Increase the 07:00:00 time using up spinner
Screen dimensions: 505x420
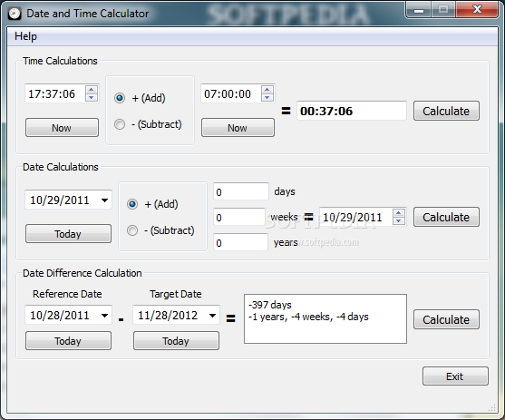click(267, 89)
